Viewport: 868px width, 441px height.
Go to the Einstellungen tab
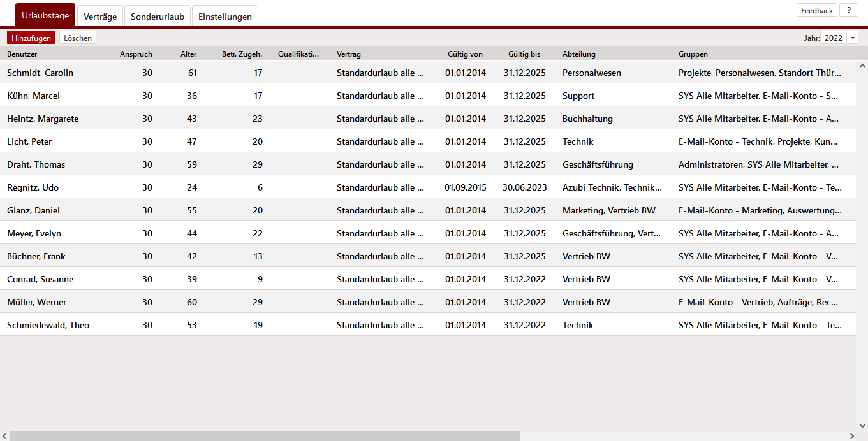click(225, 17)
